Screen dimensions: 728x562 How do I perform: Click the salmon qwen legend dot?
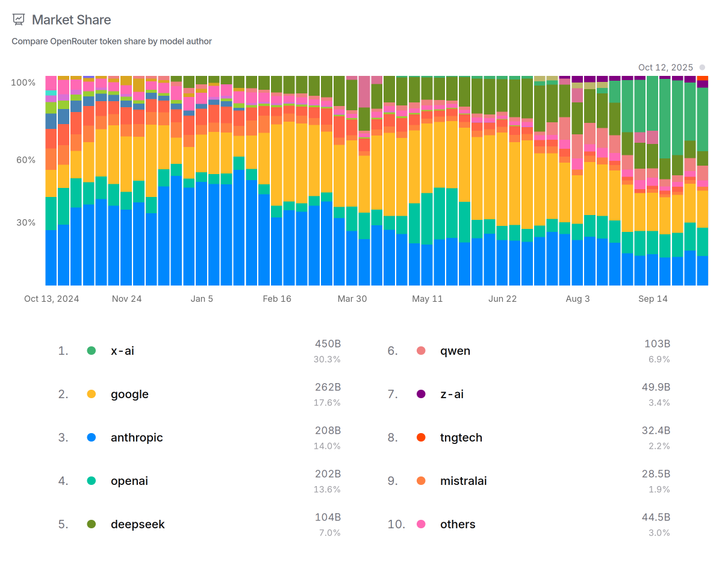[421, 350]
